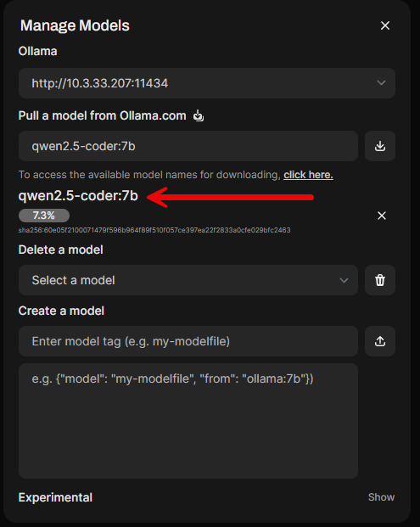Click the 7.3% download progress bar
420x527 pixels.
(x=44, y=216)
